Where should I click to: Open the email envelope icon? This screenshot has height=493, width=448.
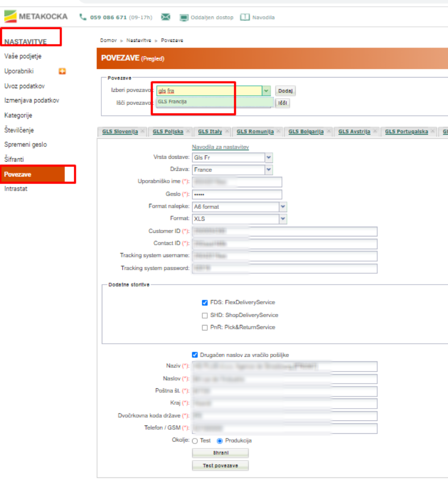[166, 17]
